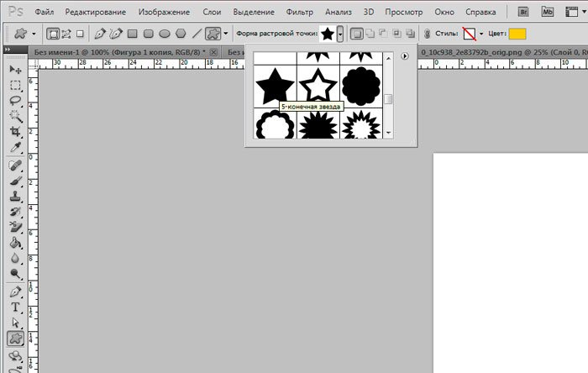This screenshot has width=588, height=373.
Task: Click the Line tool in options bar
Action: pyautogui.click(x=197, y=34)
